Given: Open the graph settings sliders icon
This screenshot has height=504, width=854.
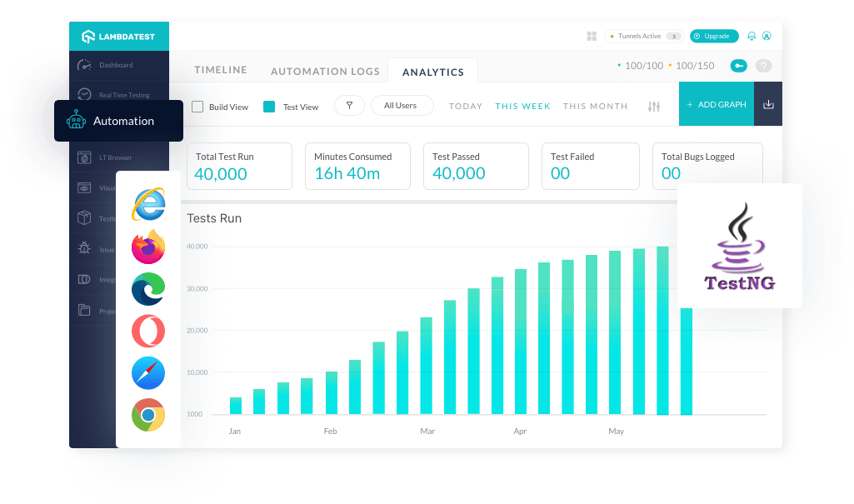Looking at the screenshot, I should pyautogui.click(x=654, y=107).
